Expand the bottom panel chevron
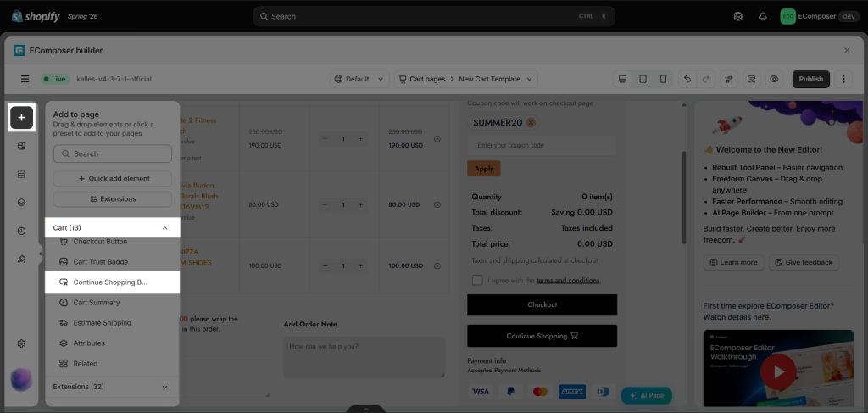The width and height of the screenshot is (868, 413). [366, 409]
